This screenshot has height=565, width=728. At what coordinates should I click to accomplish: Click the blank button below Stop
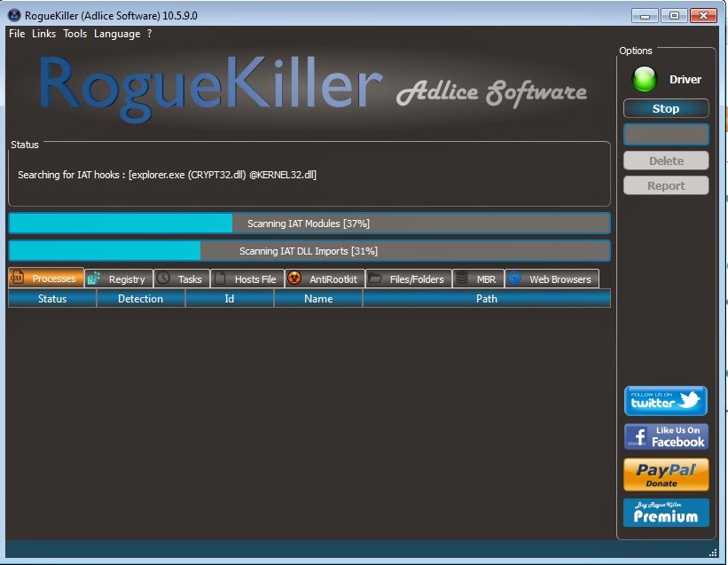pos(666,135)
